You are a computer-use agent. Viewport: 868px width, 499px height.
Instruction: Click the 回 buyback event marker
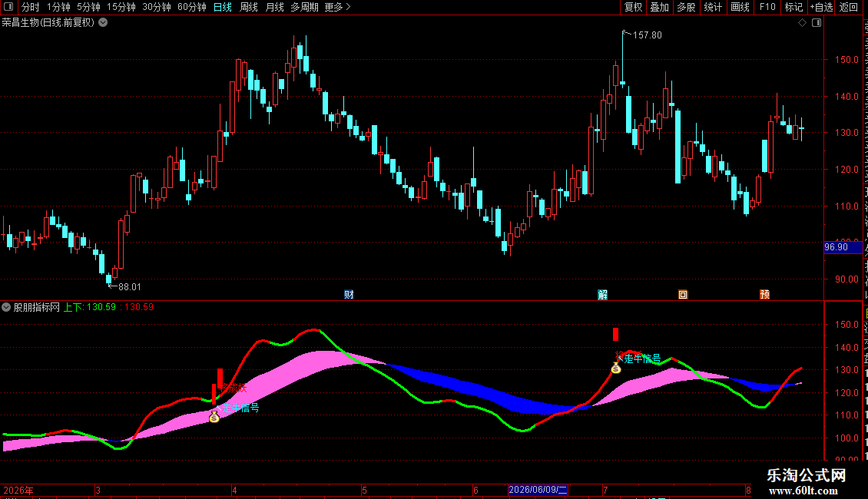[x=683, y=294]
